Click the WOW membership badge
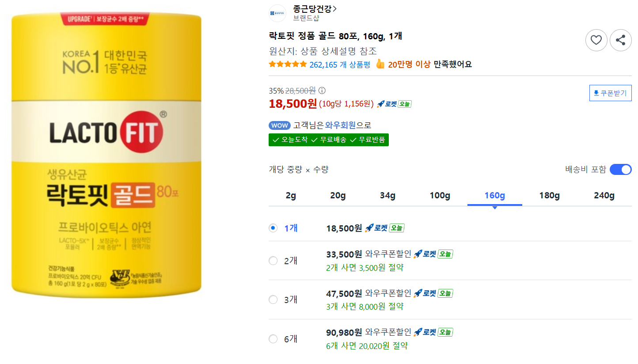 (280, 125)
